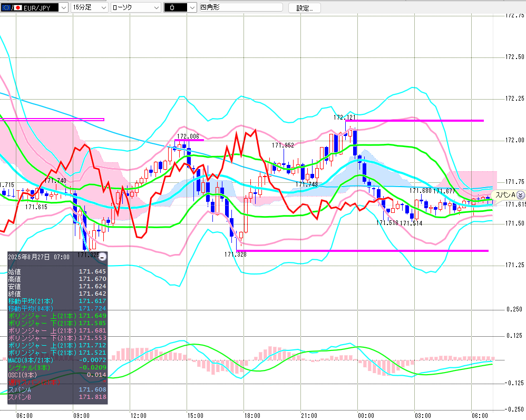Click the ボリンジャー 上 171.649 row
Image resolution: width=526 pixels, height=420 pixels.
click(57, 316)
